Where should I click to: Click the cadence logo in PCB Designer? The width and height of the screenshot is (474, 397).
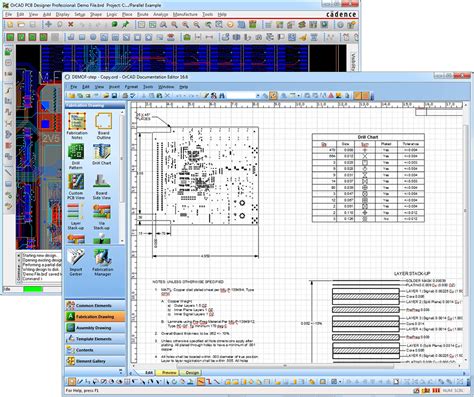coord(341,14)
